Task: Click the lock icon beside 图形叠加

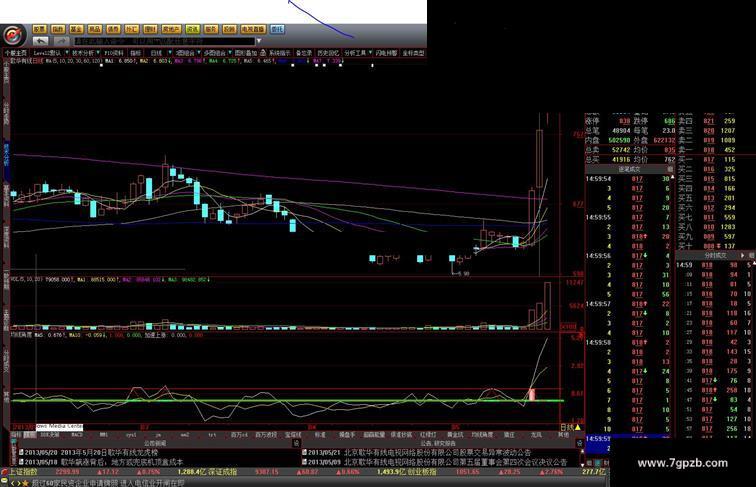Action: (x=263, y=53)
